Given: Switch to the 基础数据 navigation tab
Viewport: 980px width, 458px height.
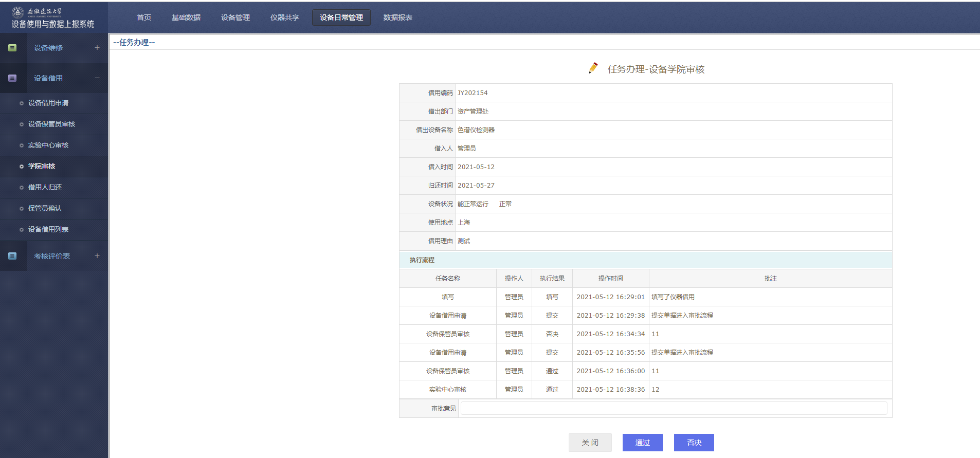Looking at the screenshot, I should (186, 17).
